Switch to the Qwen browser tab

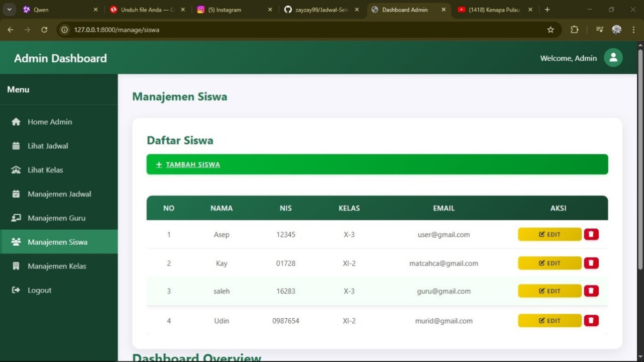click(55, 10)
